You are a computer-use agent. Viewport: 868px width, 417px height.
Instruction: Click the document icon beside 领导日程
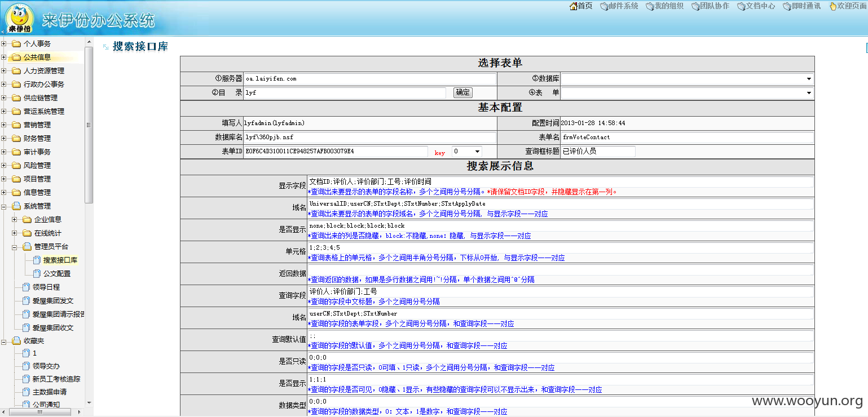[26, 287]
